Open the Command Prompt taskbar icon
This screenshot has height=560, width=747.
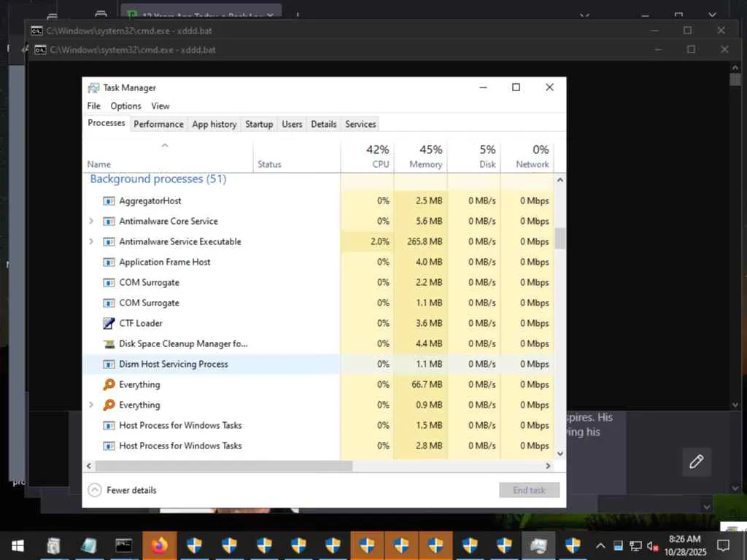tap(124, 545)
